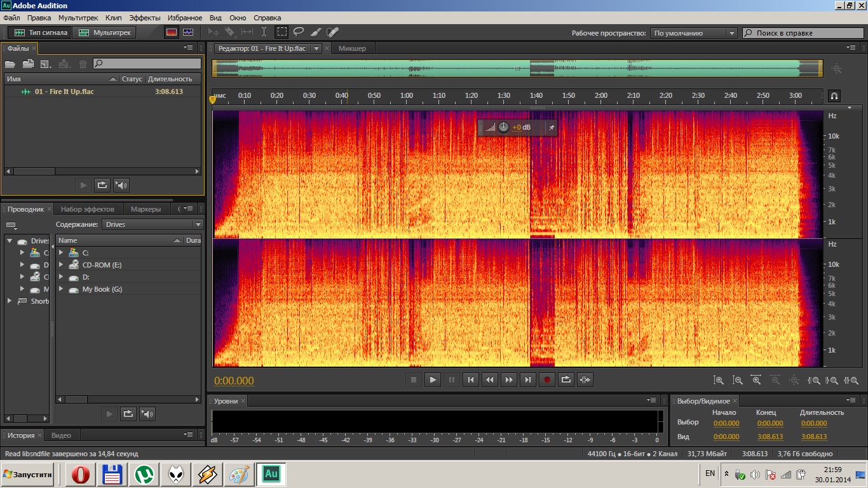Switch to Мультитрек view
This screenshot has height=488, width=868.
pos(105,32)
